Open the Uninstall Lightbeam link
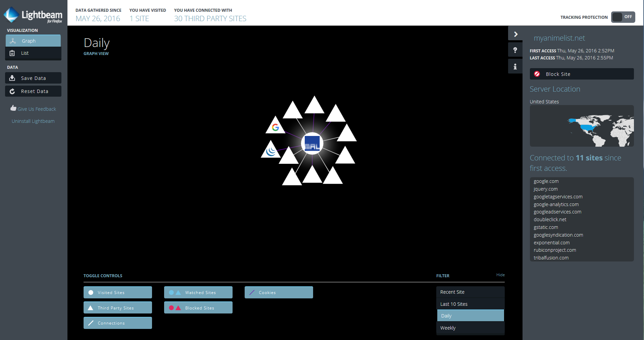Image resolution: width=644 pixels, height=340 pixels. pos(33,121)
